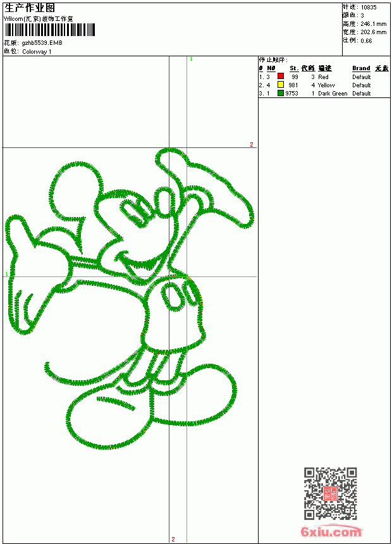Screen dimensions: 392x544
Task: Click the barcode under the studio name
Action: pos(49,30)
